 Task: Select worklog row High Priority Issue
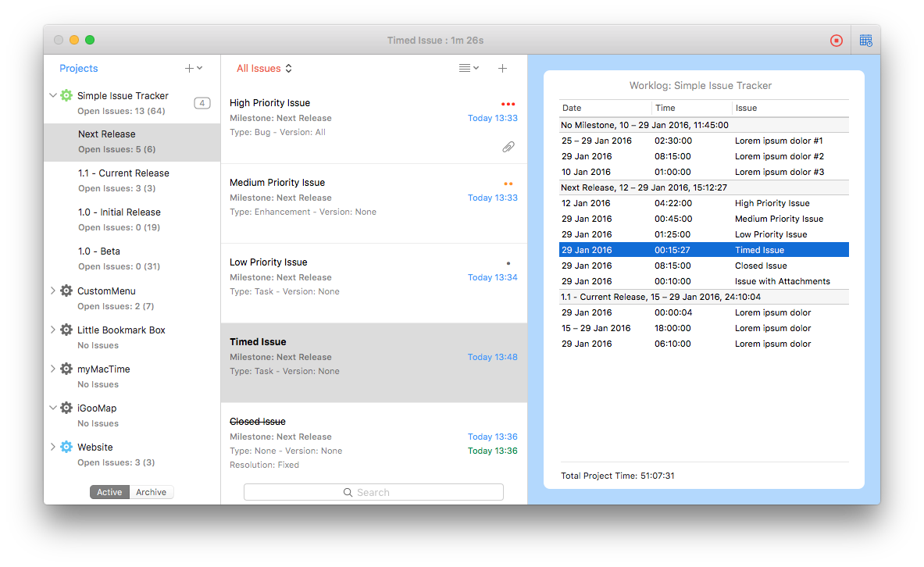[x=704, y=203]
